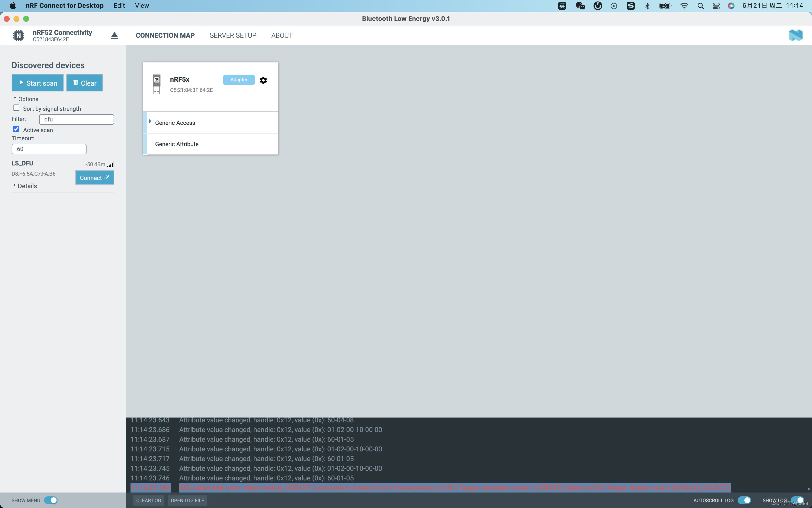The width and height of the screenshot is (812, 508).
Task: Open nRF Connect for Desktop app menu
Action: coord(65,6)
